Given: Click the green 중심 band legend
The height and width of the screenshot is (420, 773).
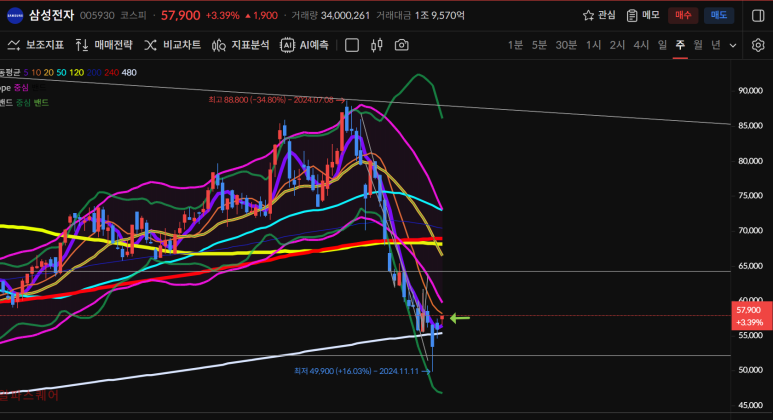Looking at the screenshot, I should 23,103.
